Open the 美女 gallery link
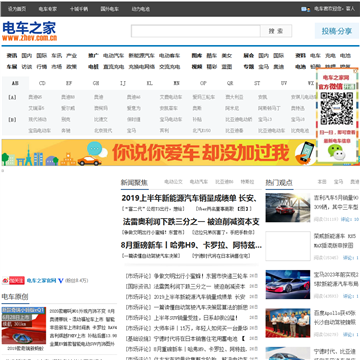360x360 pixels. click(227, 56)
